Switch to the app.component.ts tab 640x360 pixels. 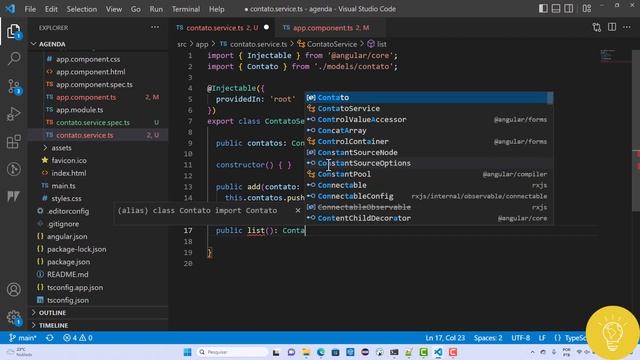331,27
